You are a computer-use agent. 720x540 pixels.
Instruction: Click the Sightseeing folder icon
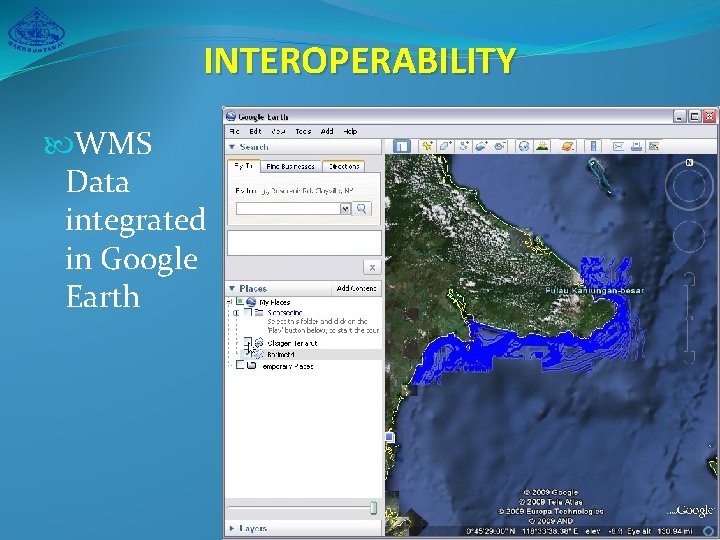tap(259, 313)
